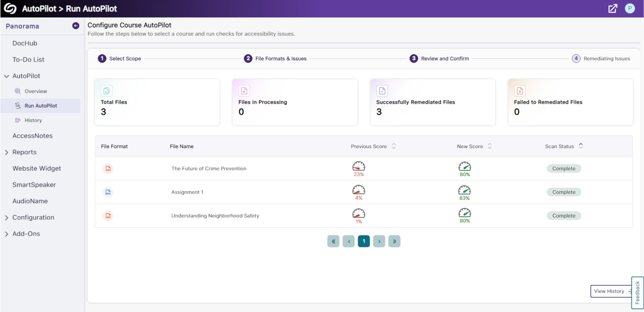This screenshot has height=312, width=644.
Task: Open the user profile avatar
Action: point(630,9)
